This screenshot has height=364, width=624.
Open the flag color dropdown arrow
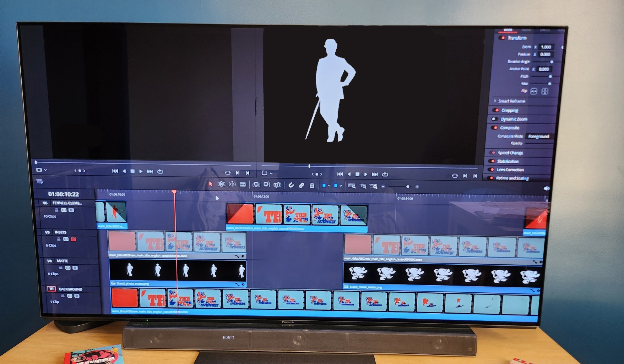click(329, 186)
